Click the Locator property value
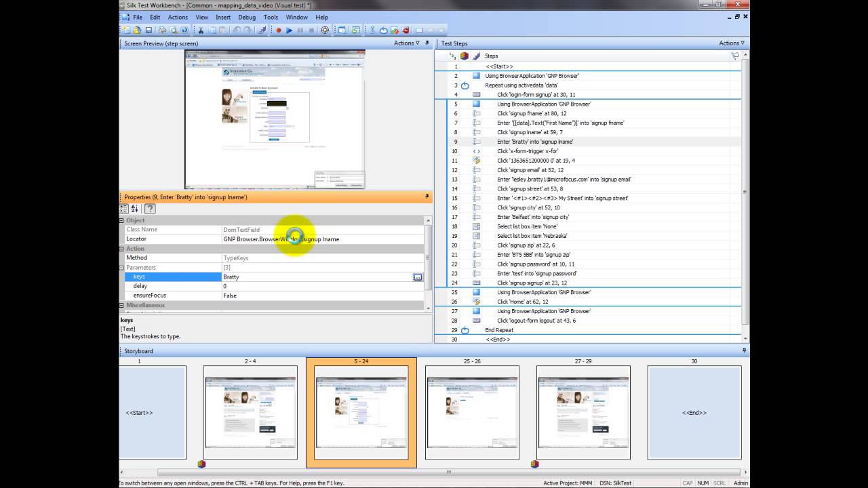This screenshot has width=868, height=488. click(323, 239)
